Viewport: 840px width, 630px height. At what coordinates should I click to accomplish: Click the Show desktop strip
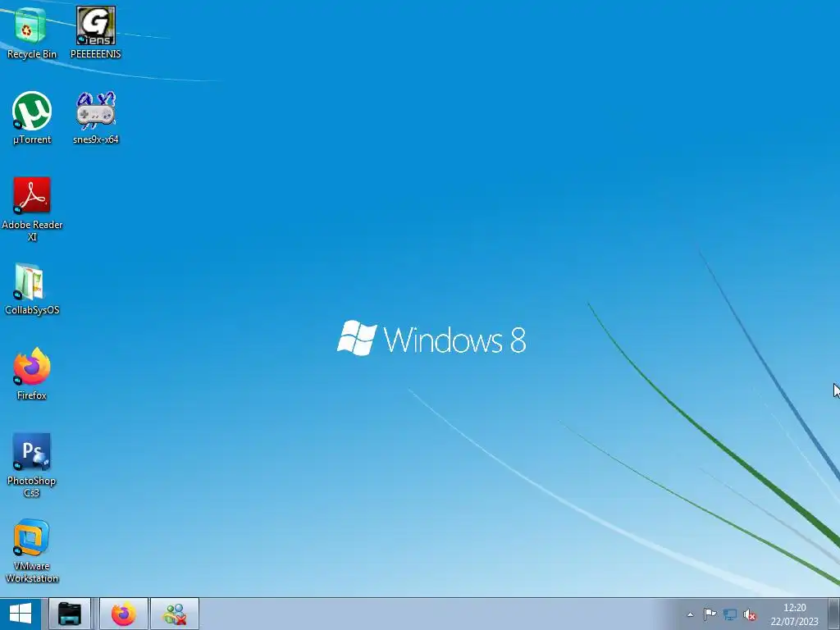point(834,614)
